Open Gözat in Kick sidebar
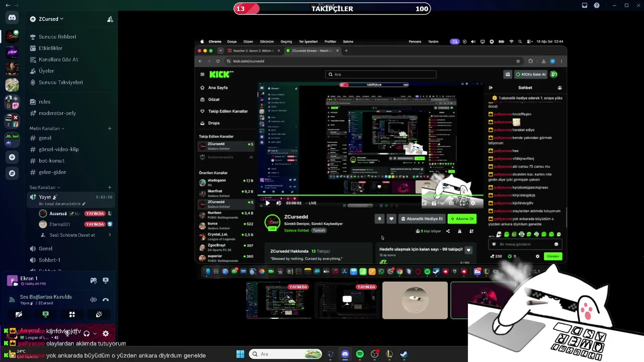 pos(214,100)
